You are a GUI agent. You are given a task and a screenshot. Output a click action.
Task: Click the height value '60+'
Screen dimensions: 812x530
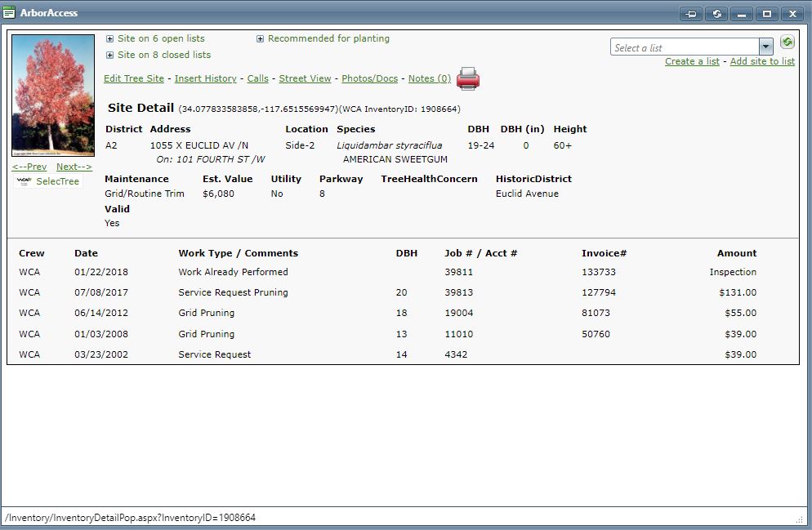pyautogui.click(x=562, y=145)
